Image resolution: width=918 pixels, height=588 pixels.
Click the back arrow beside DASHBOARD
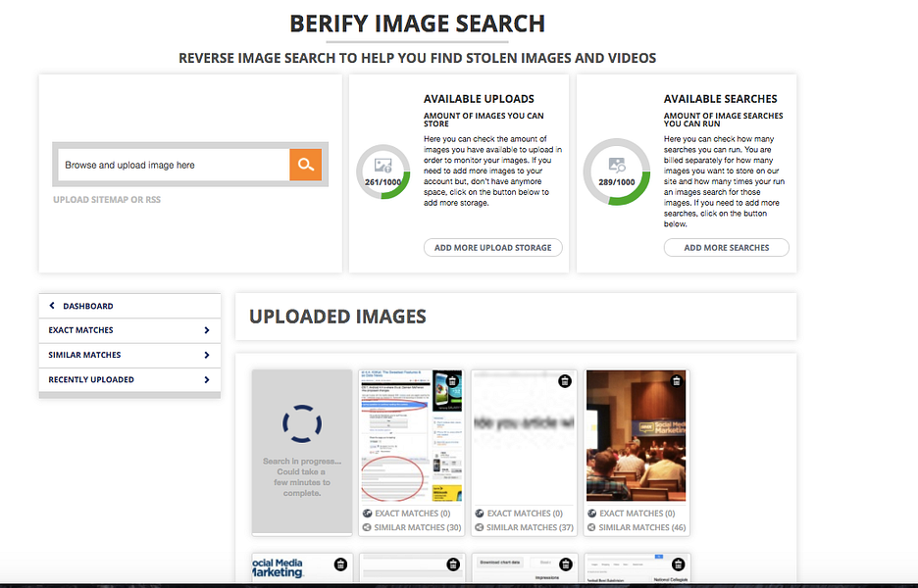[54, 305]
